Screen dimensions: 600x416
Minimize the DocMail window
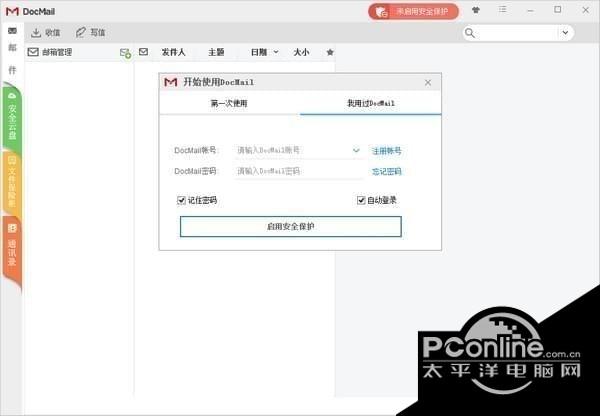coord(530,11)
